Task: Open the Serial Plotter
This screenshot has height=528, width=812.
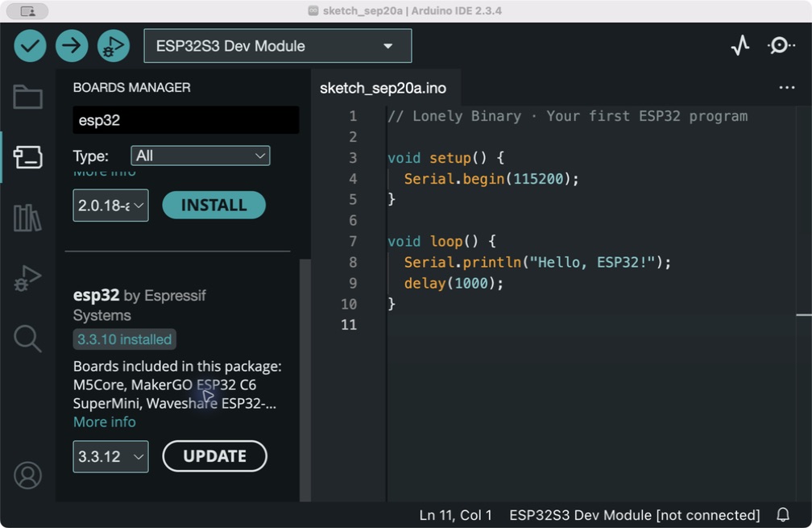Action: 740,46
